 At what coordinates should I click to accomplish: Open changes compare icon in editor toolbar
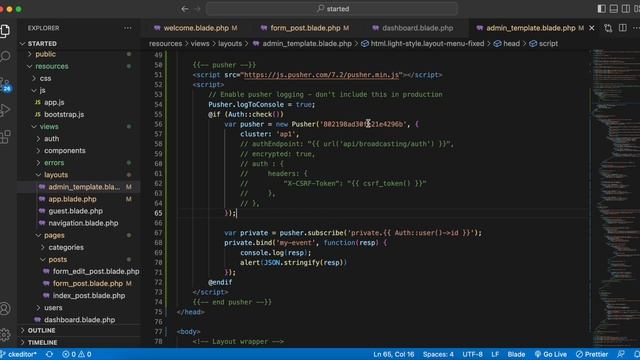(608, 28)
